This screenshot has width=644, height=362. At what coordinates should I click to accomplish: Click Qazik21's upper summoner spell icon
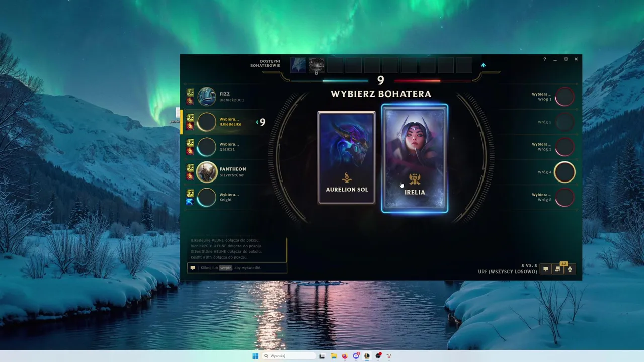tap(190, 143)
